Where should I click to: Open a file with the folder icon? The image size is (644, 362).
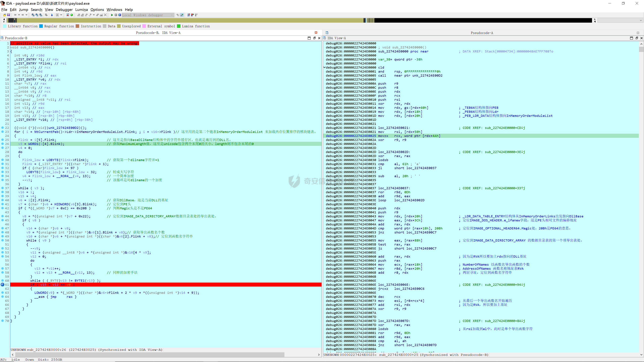(x=5, y=15)
